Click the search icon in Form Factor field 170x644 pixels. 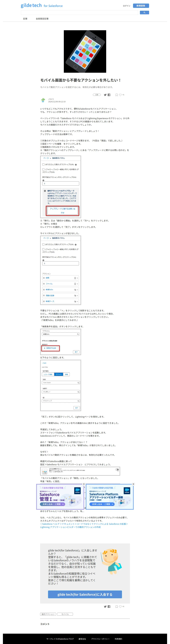point(78,383)
